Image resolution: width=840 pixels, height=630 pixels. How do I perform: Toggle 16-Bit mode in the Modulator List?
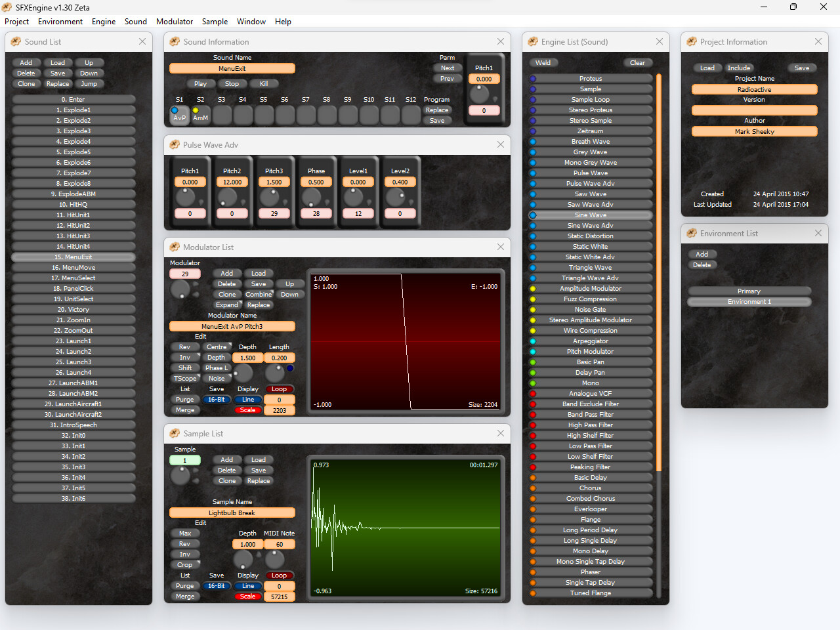tap(217, 400)
